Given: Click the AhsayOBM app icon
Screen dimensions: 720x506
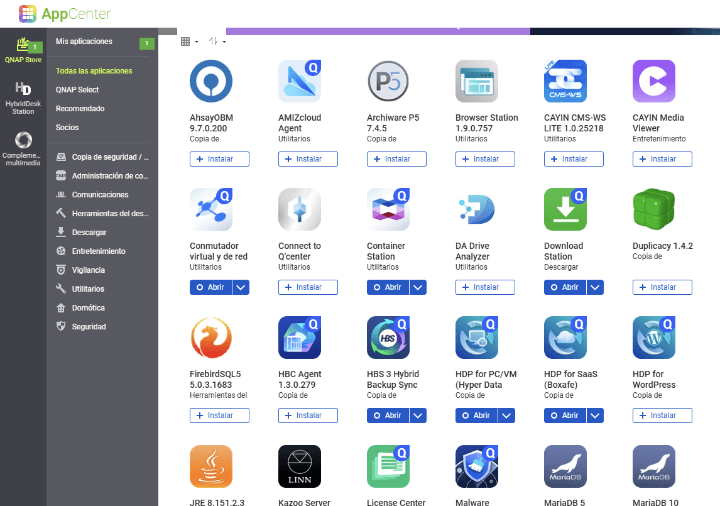Looking at the screenshot, I should point(211,81).
